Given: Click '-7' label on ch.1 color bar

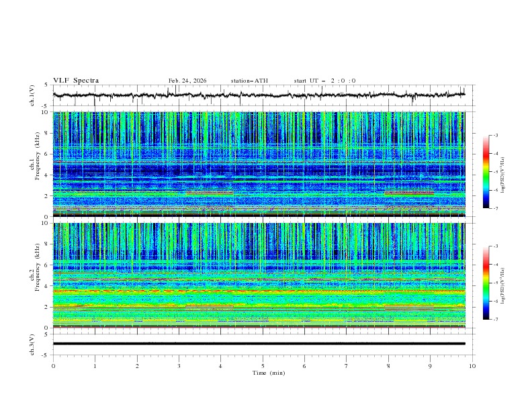Looking at the screenshot, I should (x=496, y=208).
